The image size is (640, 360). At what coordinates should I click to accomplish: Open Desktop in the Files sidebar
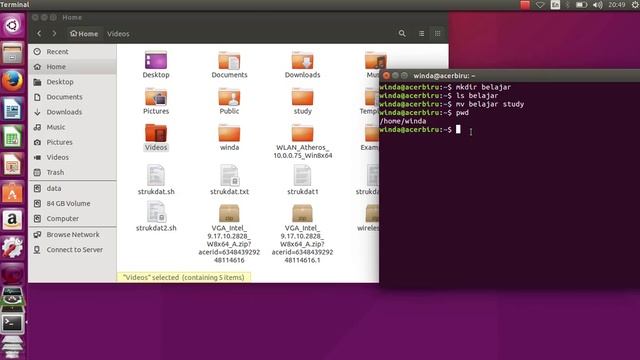click(73, 82)
